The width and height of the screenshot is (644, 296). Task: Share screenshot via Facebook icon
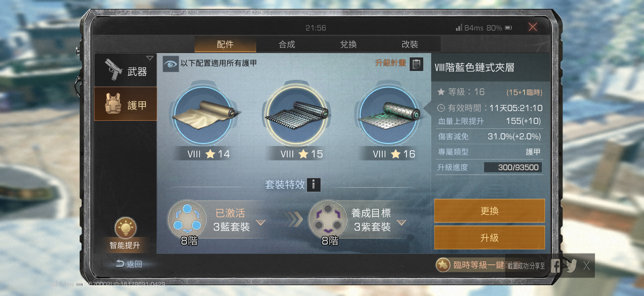556,266
